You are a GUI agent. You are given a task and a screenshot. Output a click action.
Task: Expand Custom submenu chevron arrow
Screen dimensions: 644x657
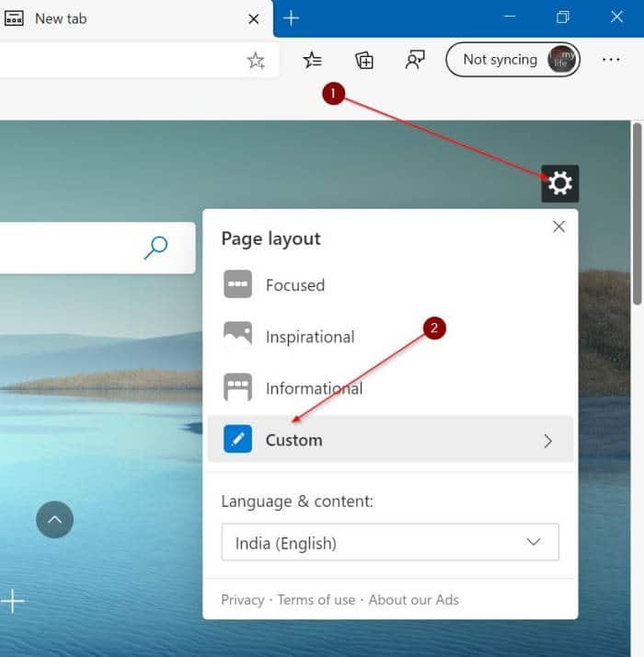[548, 441]
